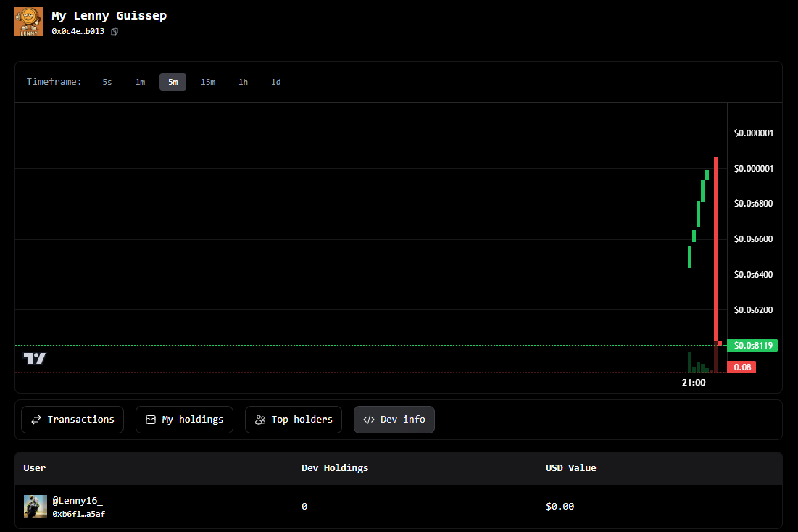The height and width of the screenshot is (532, 798).
Task: Copy the token contract address icon
Action: point(115,32)
